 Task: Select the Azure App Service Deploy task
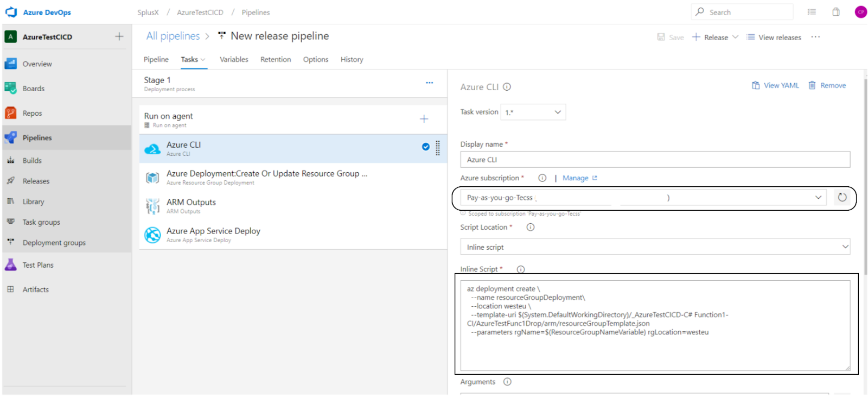click(293, 235)
